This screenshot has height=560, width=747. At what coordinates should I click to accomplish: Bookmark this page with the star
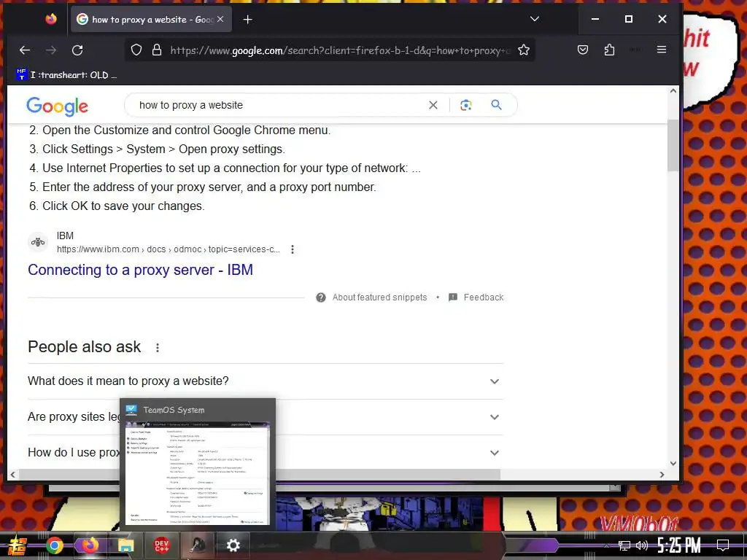[x=524, y=50]
